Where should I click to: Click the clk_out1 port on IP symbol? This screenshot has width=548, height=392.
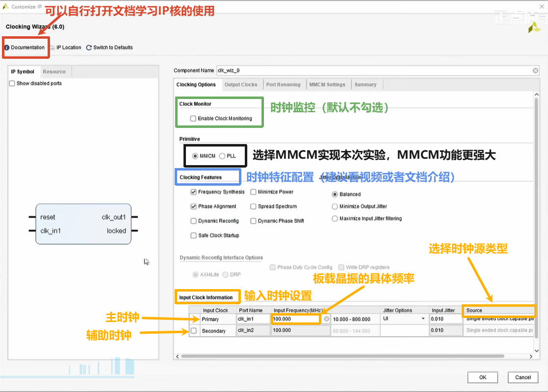tap(114, 217)
